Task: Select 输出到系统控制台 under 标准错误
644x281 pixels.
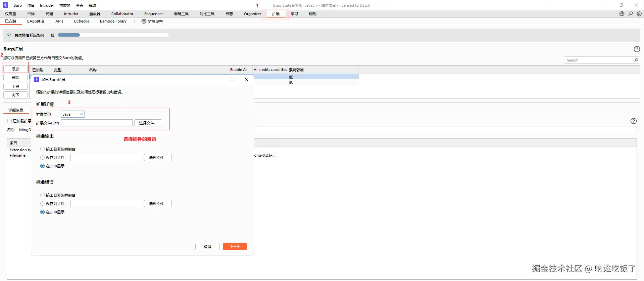Action: click(42, 195)
